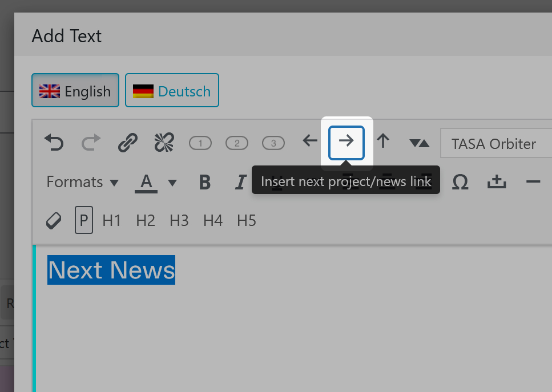Open the Formats dropdown
The height and width of the screenshot is (392, 552).
[82, 182]
